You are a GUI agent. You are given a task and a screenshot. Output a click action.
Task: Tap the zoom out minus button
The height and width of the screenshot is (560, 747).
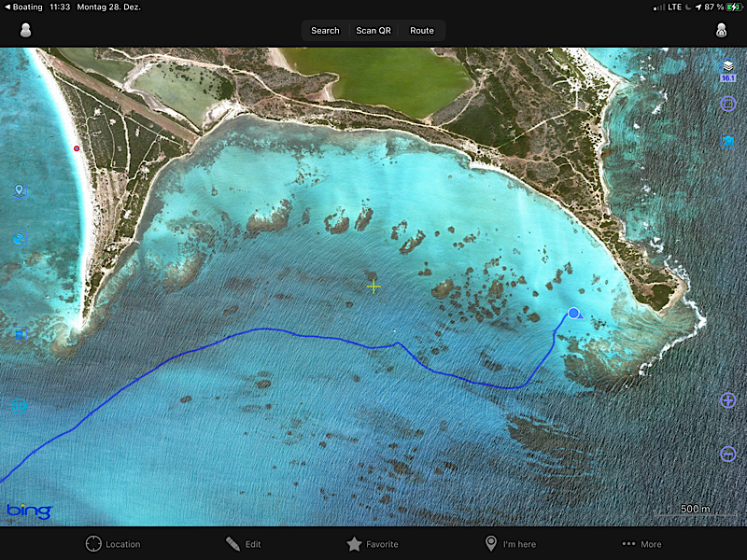727,454
